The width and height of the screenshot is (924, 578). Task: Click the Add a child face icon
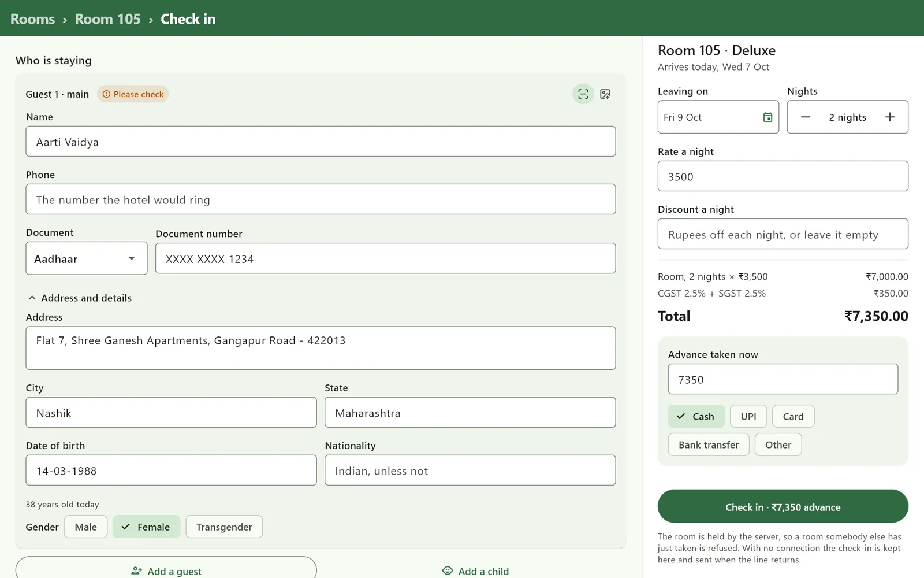pyautogui.click(x=448, y=571)
